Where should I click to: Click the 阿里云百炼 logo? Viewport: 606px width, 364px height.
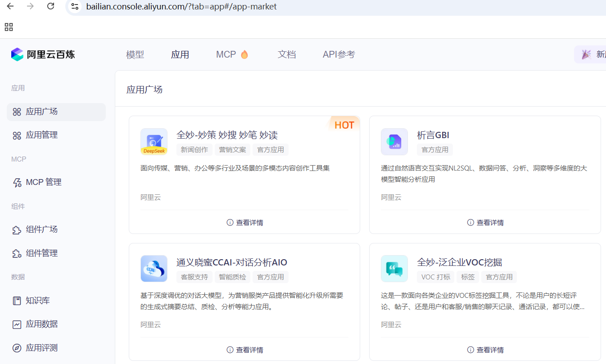tap(43, 54)
